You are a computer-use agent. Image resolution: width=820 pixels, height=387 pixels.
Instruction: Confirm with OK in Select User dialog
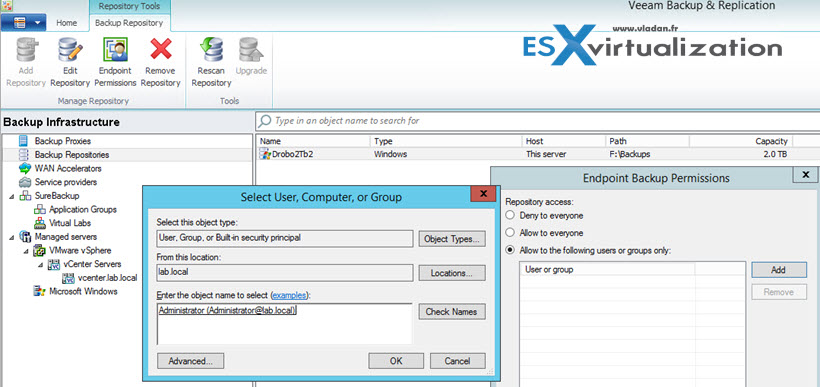click(396, 361)
